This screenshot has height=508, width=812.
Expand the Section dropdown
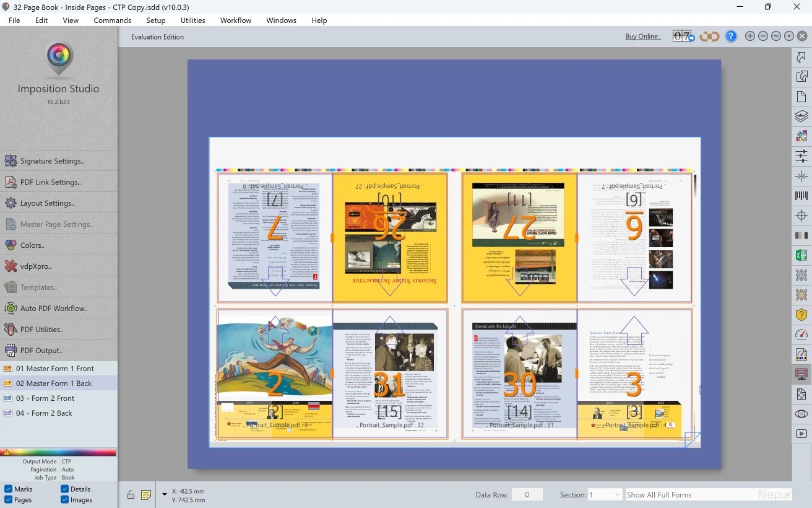tap(605, 494)
